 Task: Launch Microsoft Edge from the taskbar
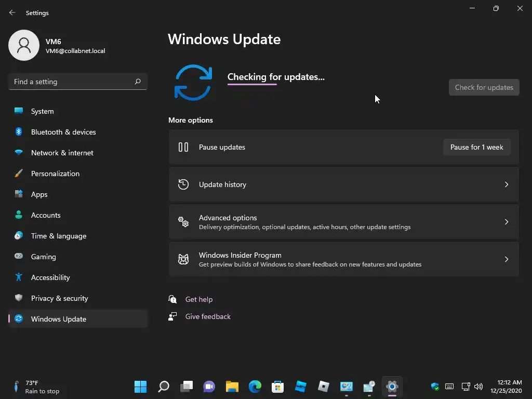[255, 387]
